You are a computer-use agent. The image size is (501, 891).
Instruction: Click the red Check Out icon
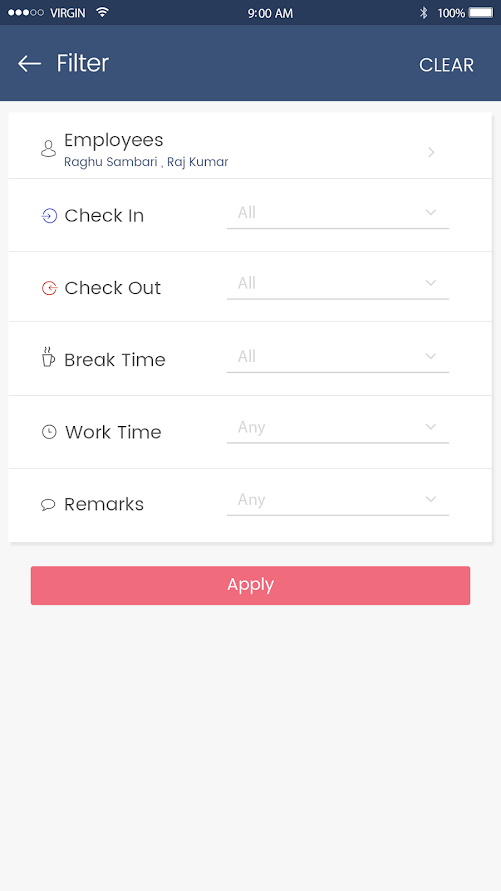point(49,288)
